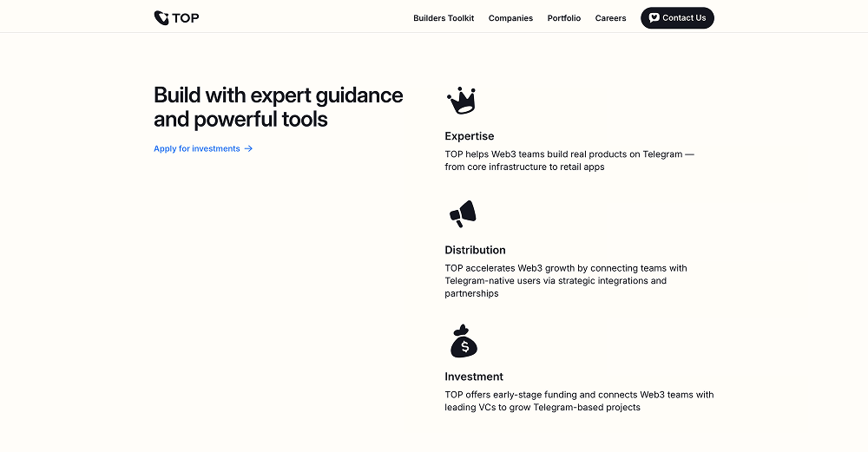This screenshot has width=868, height=452.
Task: Select the Expertise heading
Action: pos(470,136)
